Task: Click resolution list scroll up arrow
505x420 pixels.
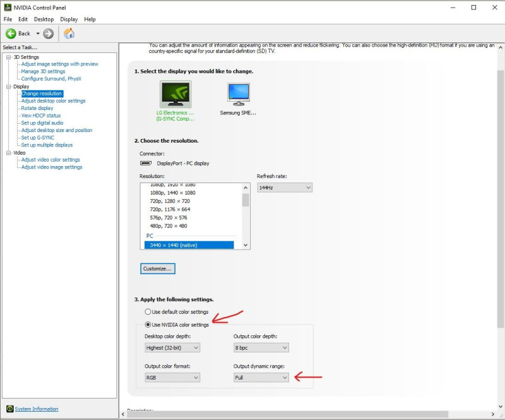Action: (246, 188)
